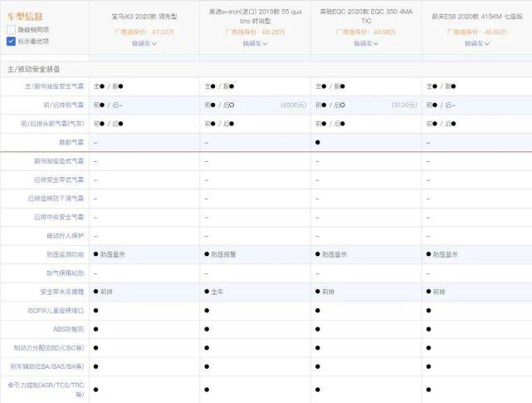Open the 奔驰EQC 2020款 EQC 350 title
The height and width of the screenshot is (403, 532).
click(366, 17)
